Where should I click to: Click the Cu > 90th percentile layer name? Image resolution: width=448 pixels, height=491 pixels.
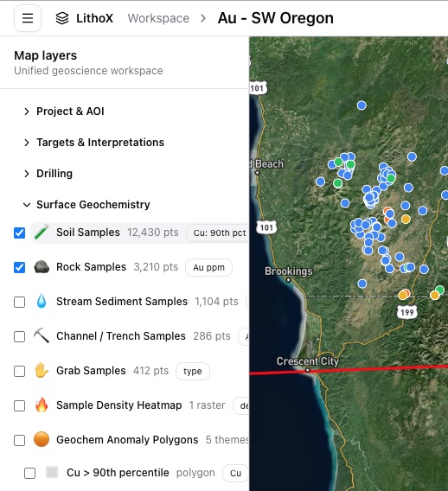118,473
